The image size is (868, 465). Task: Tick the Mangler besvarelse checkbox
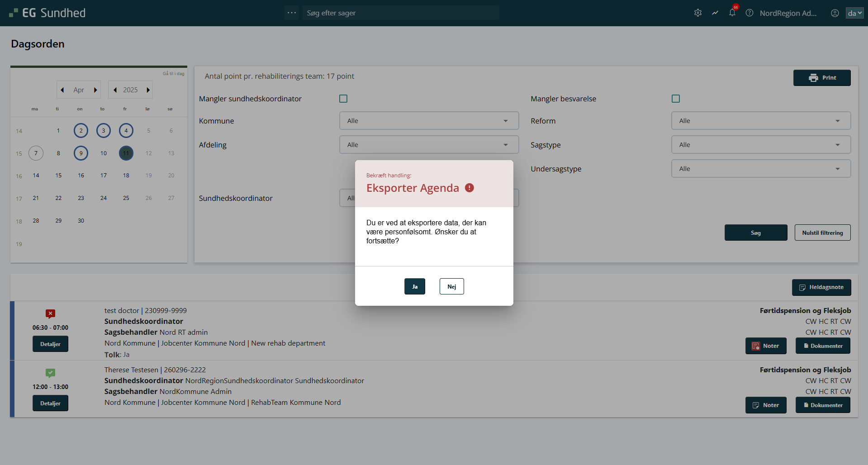click(676, 99)
